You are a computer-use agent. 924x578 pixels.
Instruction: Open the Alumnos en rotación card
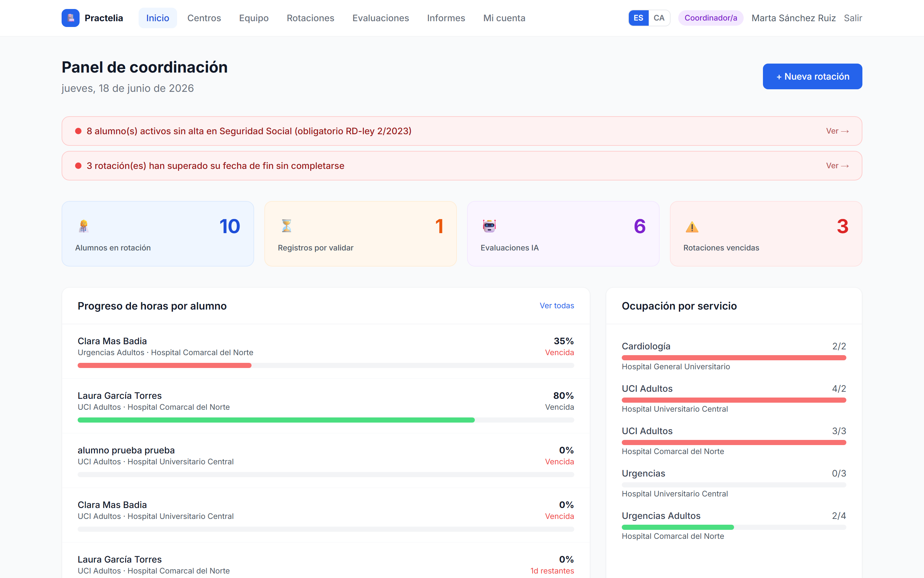(x=158, y=233)
